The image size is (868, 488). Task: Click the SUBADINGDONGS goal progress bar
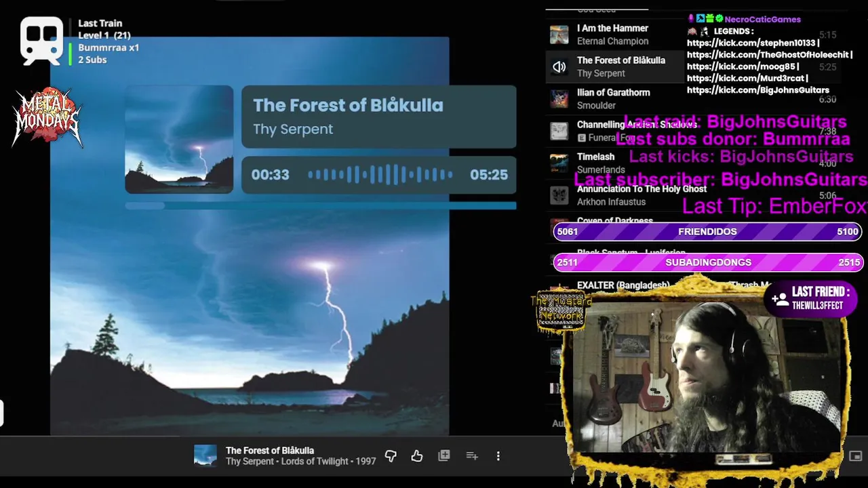click(x=707, y=262)
